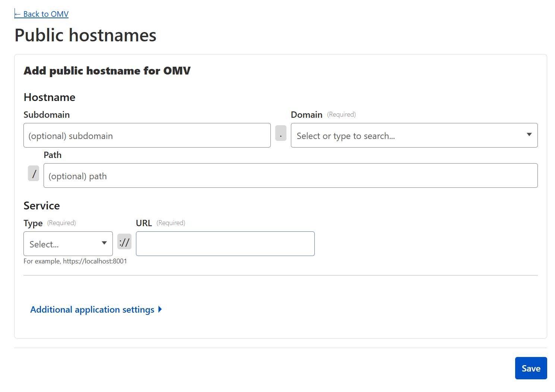The image size is (555, 392).
Task: Click the 'Add public hostname for OMV' heading
Action: (x=107, y=71)
